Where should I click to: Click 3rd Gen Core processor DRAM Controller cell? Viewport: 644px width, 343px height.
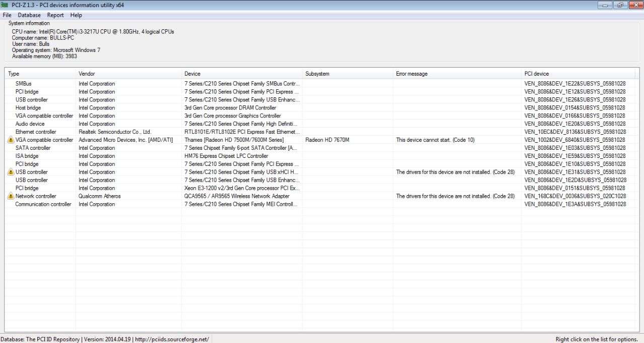(x=230, y=108)
